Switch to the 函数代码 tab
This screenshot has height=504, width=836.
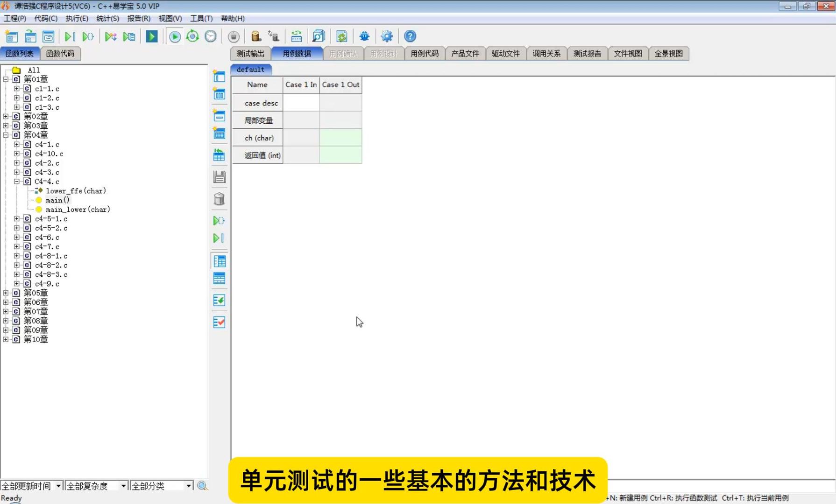pos(60,53)
